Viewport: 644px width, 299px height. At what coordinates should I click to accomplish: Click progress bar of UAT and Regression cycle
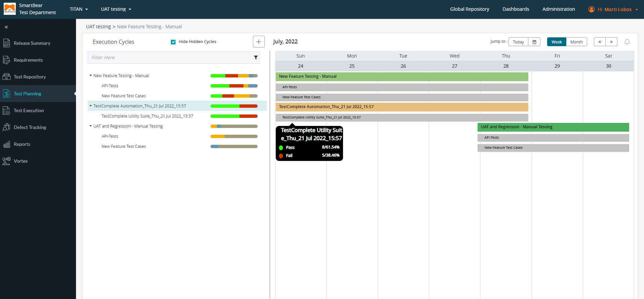(x=234, y=126)
